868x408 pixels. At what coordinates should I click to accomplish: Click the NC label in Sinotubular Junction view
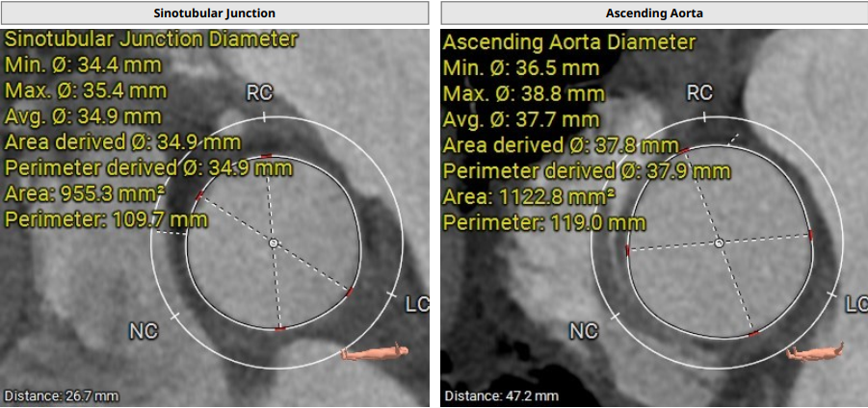click(x=143, y=331)
